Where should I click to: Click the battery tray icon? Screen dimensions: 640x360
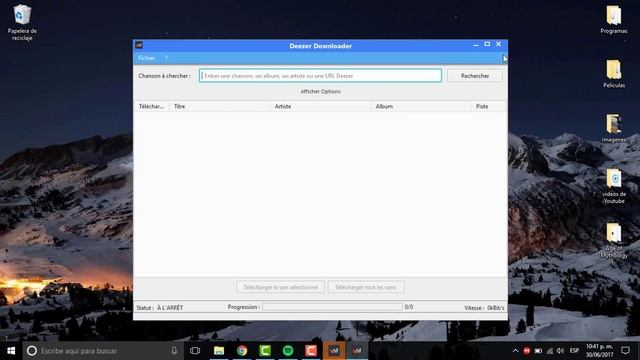[x=538, y=351]
